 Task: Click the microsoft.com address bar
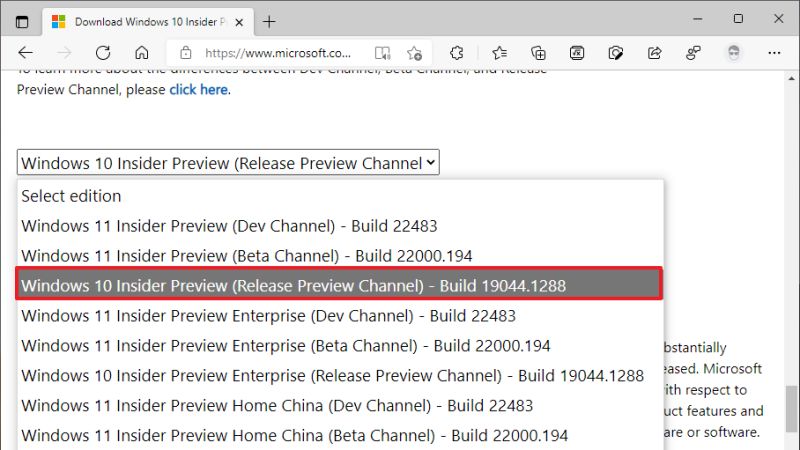278,53
